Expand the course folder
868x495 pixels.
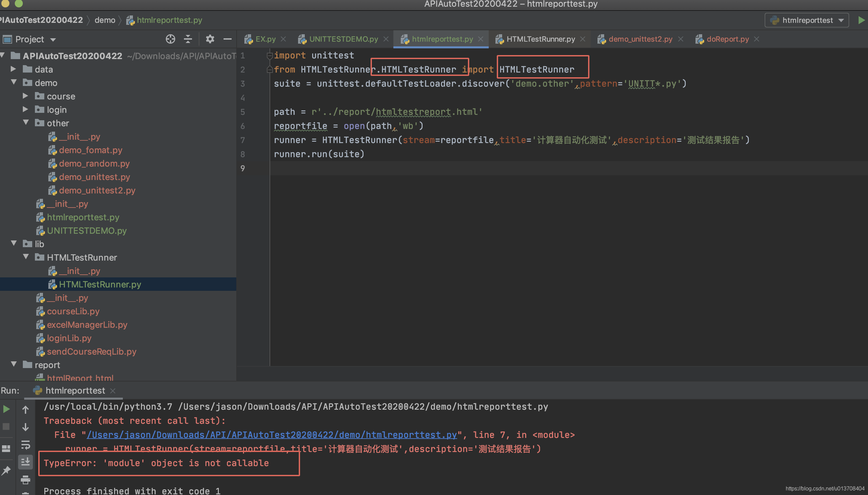coord(25,96)
